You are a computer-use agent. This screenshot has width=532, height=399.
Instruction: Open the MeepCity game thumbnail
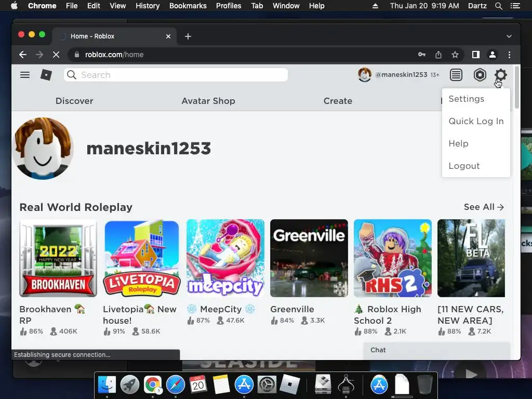click(x=225, y=258)
